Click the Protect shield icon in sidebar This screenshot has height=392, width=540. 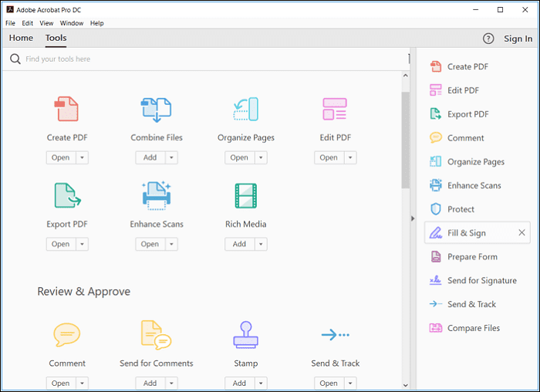pyautogui.click(x=435, y=209)
